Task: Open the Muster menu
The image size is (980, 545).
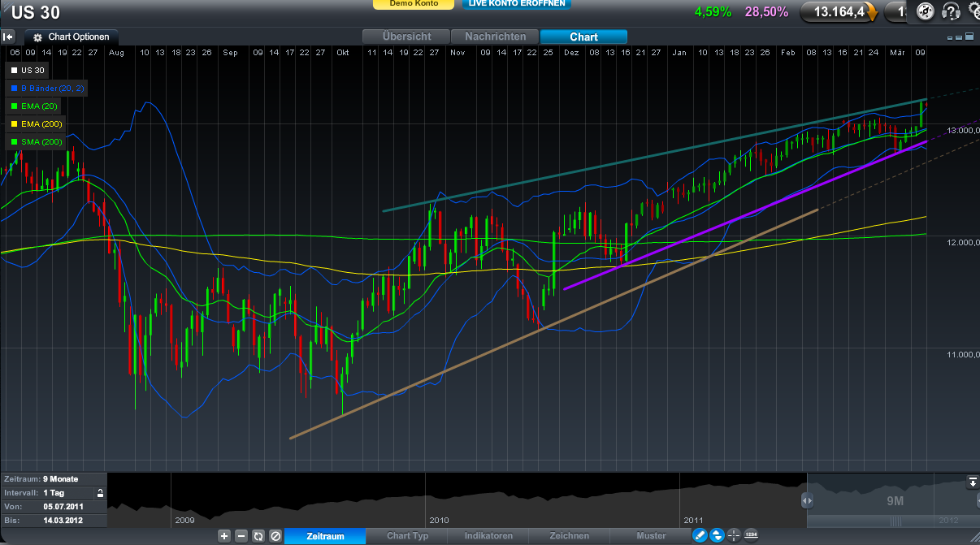Action: (x=651, y=536)
